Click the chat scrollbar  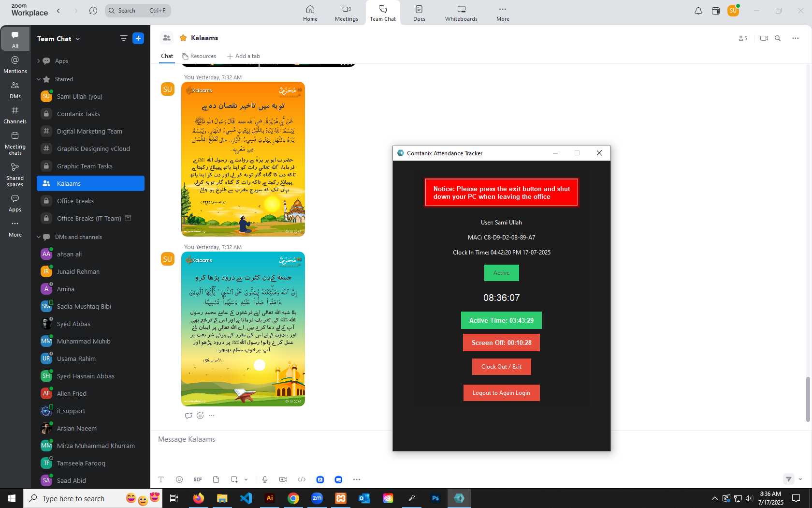pyautogui.click(x=808, y=399)
